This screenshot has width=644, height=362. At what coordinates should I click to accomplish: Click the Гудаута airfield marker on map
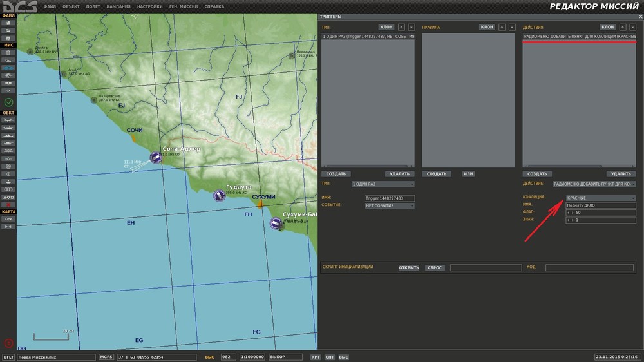220,196
